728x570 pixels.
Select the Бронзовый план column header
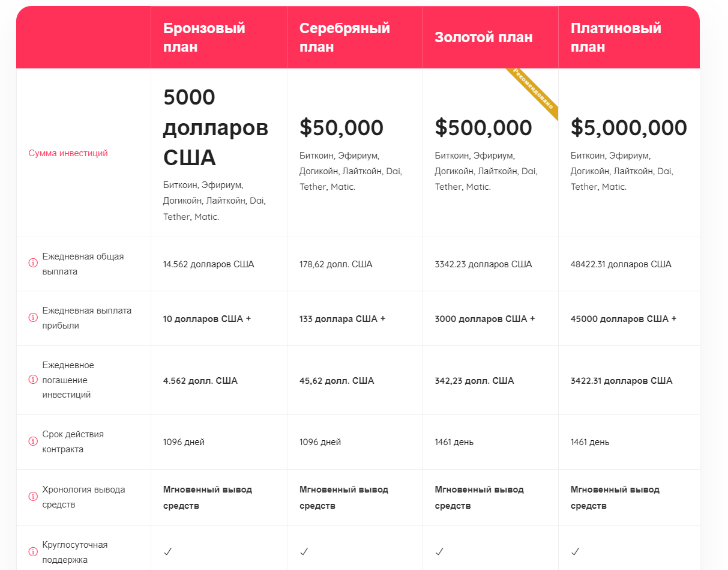point(204,37)
